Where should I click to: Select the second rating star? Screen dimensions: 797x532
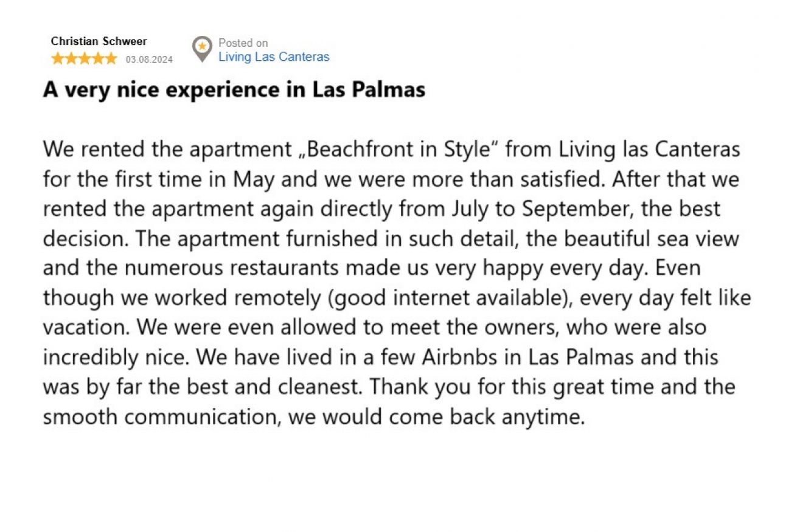pos(71,58)
